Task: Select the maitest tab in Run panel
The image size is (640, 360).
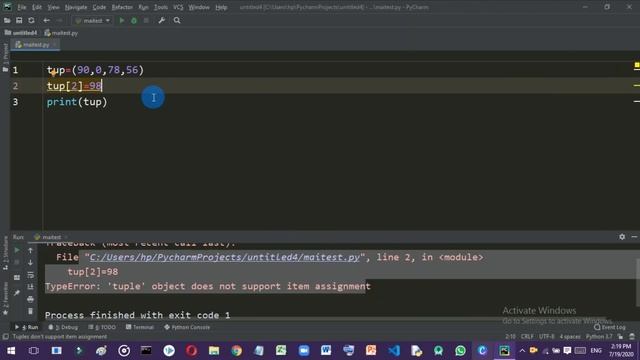Action: tap(50, 237)
